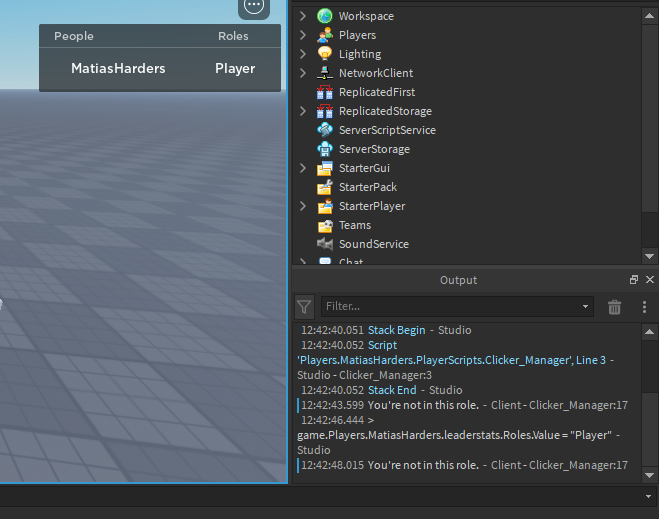The width and height of the screenshot is (659, 519).
Task: Expand the ReplicatedStorage tree node
Action: pyautogui.click(x=303, y=111)
